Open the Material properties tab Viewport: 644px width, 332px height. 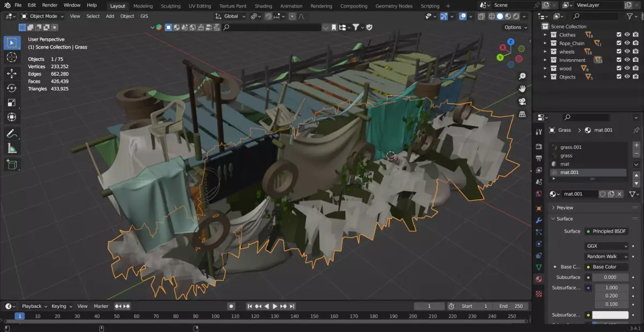[539, 279]
